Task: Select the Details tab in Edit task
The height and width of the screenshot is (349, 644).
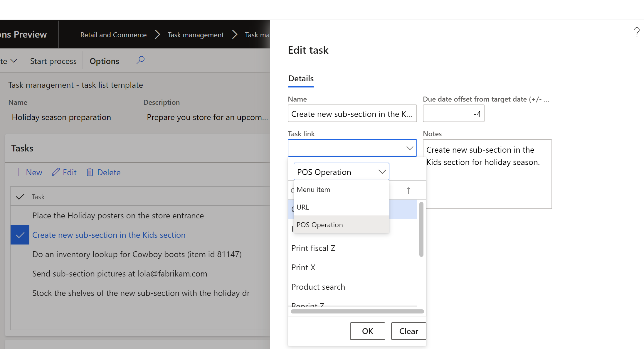Action: pyautogui.click(x=300, y=78)
